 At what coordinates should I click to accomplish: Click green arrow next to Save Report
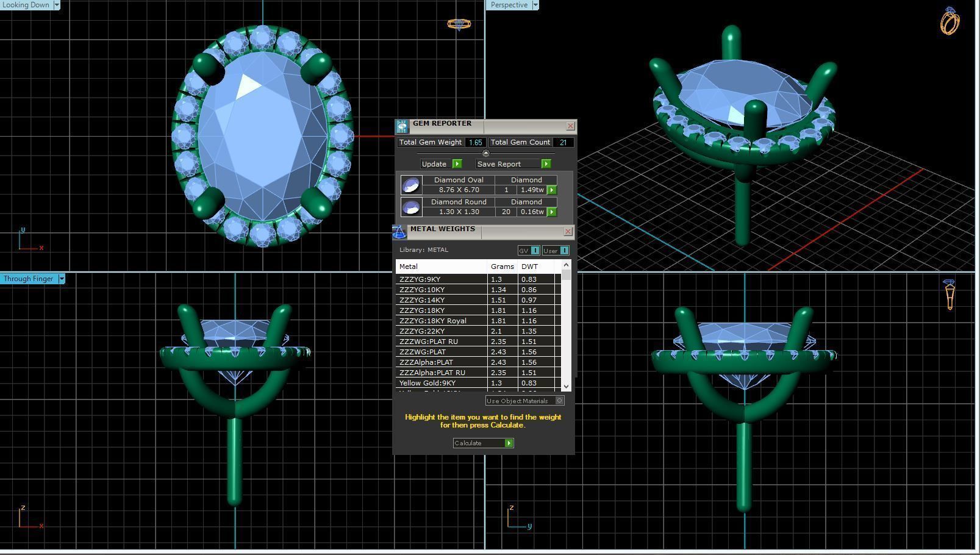point(546,164)
